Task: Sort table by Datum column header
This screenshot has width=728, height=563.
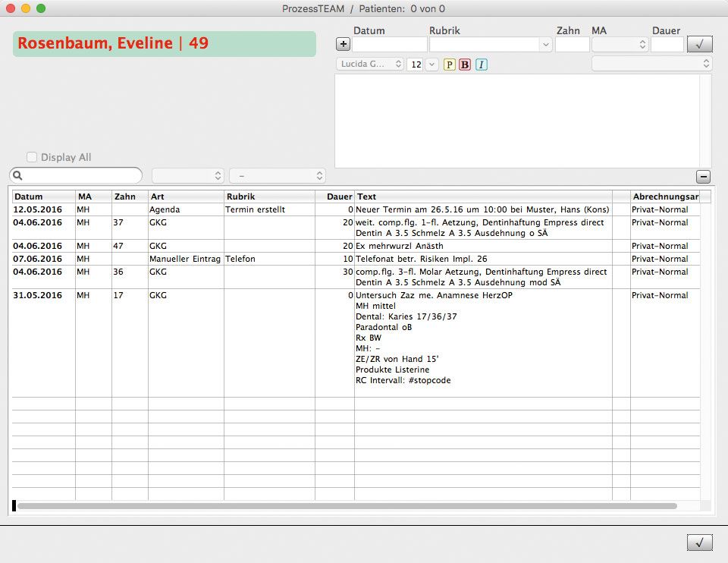Action: pos(43,197)
